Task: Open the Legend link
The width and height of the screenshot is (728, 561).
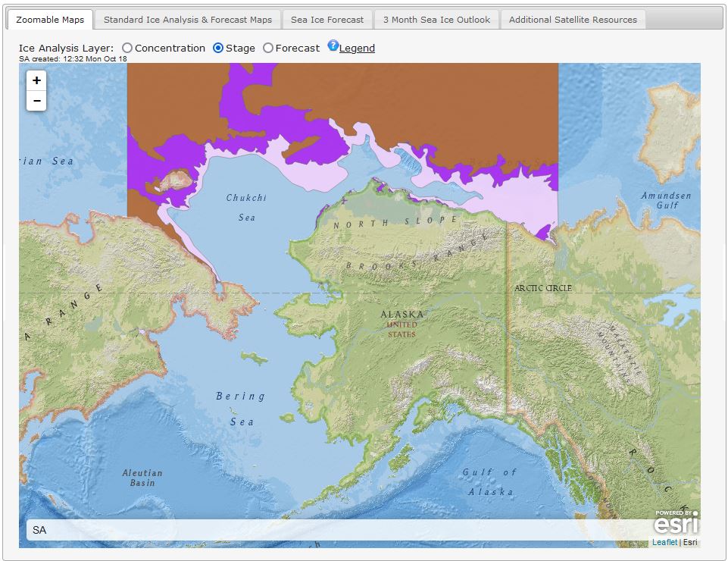Action: (357, 49)
